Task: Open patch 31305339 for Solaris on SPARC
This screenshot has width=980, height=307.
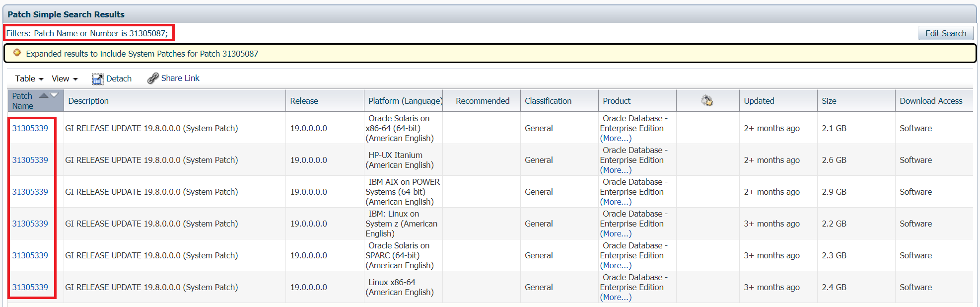Action: (x=30, y=255)
